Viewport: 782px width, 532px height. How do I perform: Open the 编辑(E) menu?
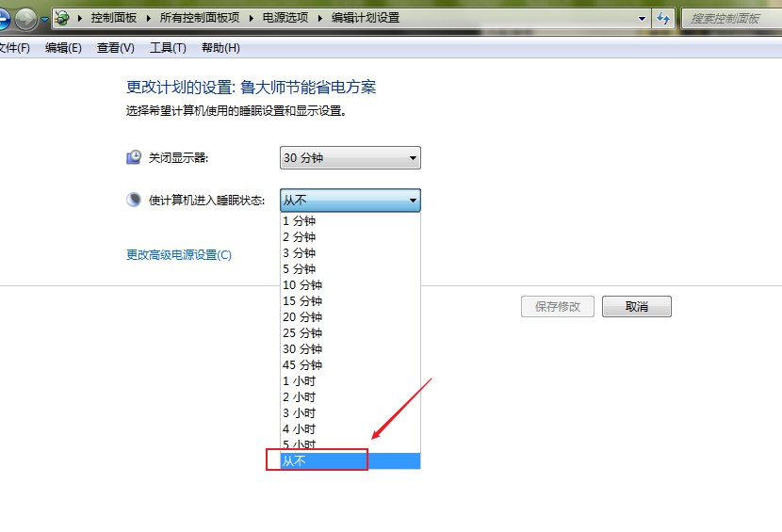pos(63,48)
